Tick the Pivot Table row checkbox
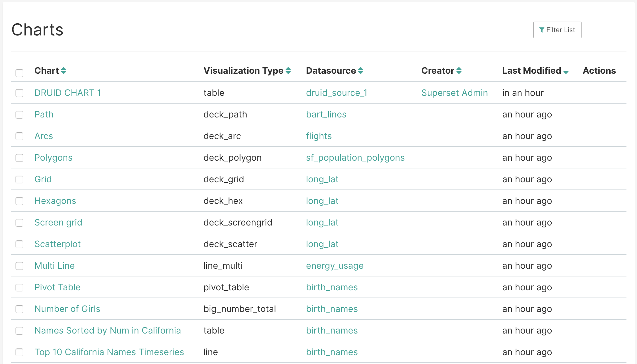 [19, 287]
